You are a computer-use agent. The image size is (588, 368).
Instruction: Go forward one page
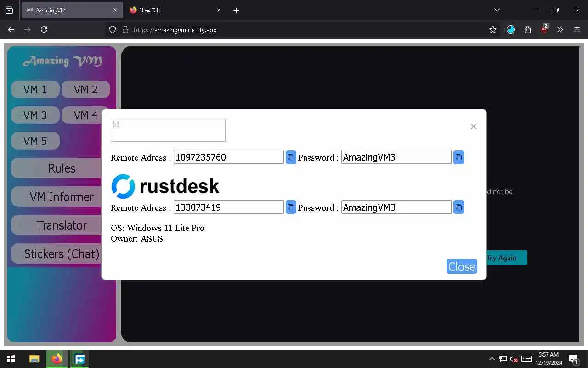pyautogui.click(x=28, y=29)
